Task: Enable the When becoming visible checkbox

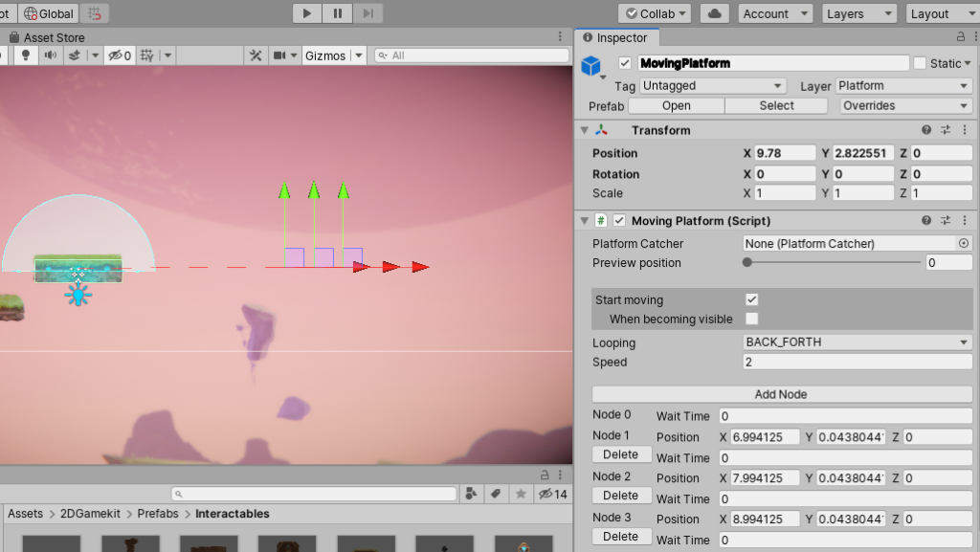Action: [x=752, y=319]
